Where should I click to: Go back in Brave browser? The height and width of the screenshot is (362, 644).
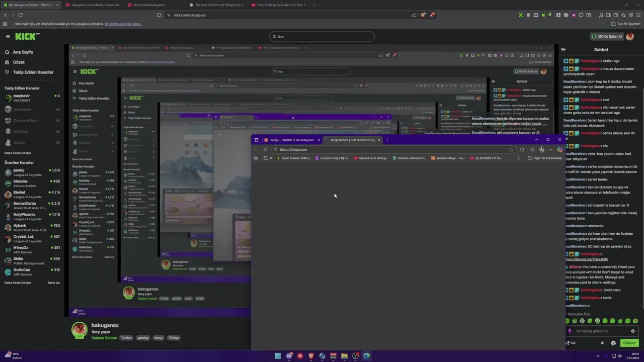pos(6,15)
